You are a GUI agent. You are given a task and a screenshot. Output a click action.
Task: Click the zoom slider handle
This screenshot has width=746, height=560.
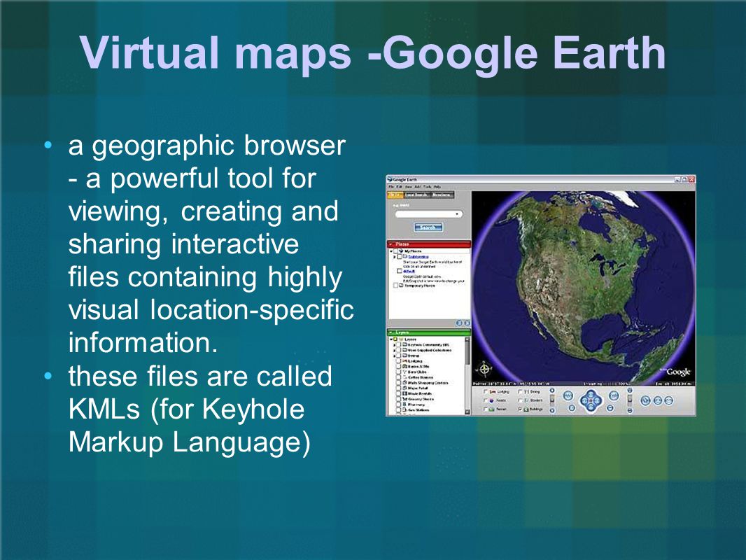click(x=552, y=400)
